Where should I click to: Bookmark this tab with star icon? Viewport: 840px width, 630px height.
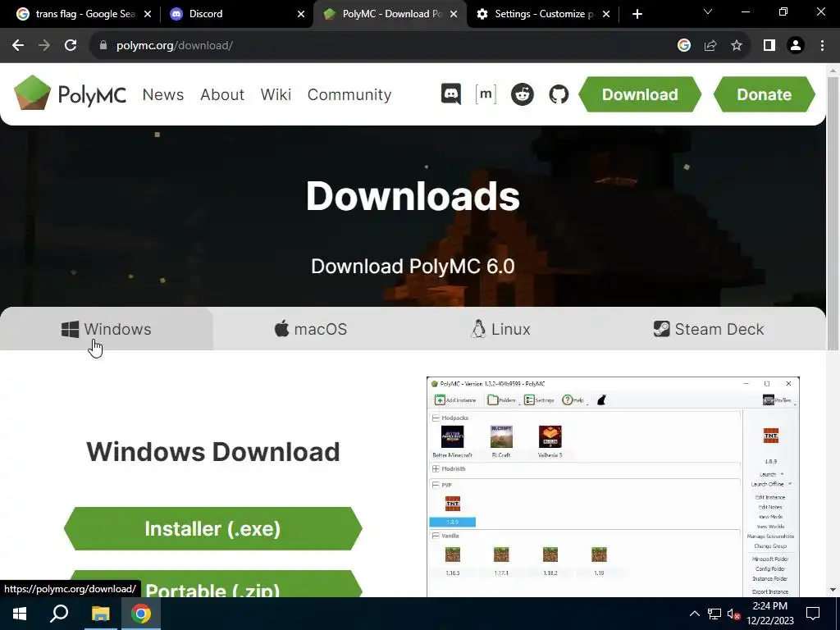pos(737,46)
